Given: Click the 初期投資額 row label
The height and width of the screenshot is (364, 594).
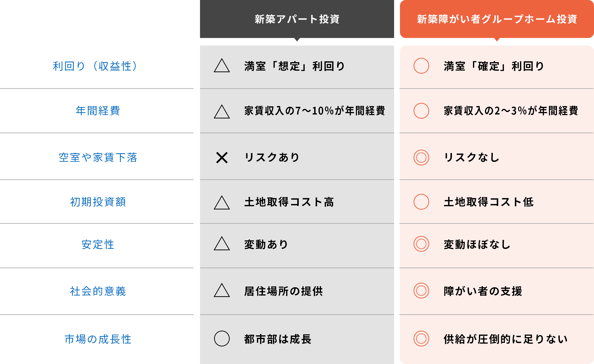Looking at the screenshot, I should [98, 202].
